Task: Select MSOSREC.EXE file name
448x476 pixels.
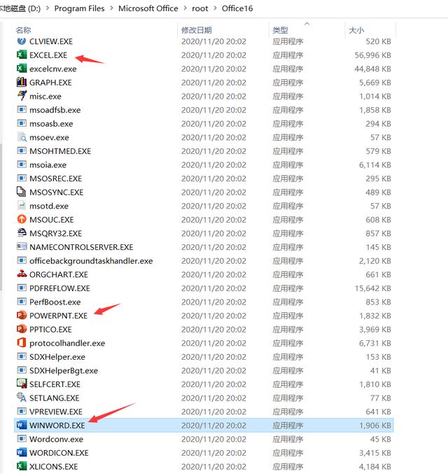Action: click(55, 178)
